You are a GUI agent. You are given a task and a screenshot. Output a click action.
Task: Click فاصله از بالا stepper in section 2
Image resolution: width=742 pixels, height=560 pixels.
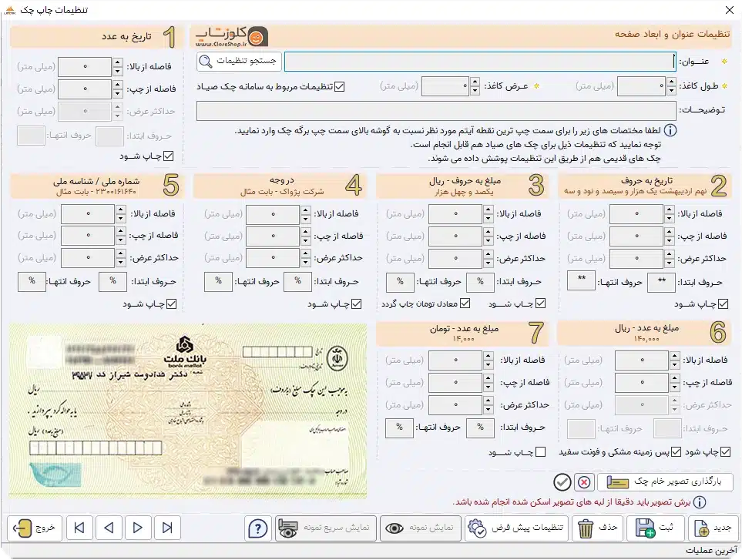pos(669,214)
